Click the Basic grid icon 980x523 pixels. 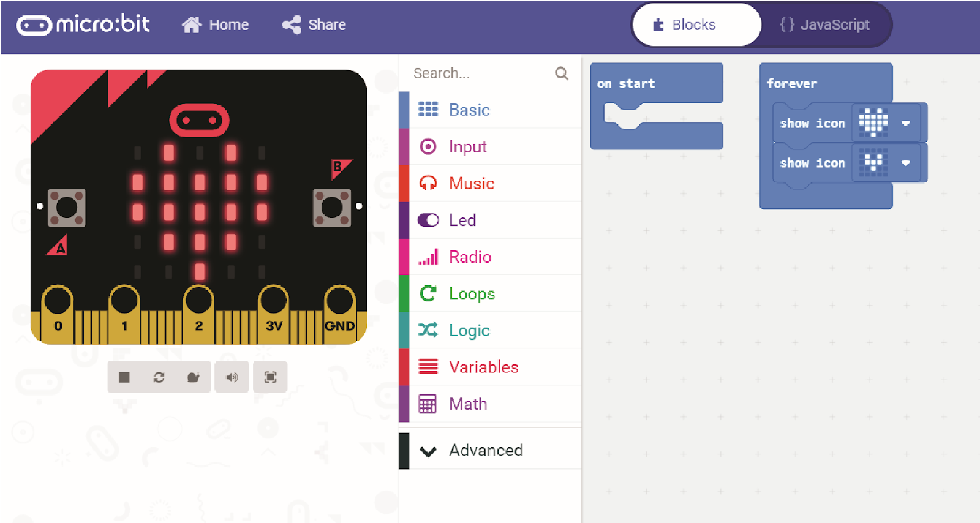pos(428,110)
